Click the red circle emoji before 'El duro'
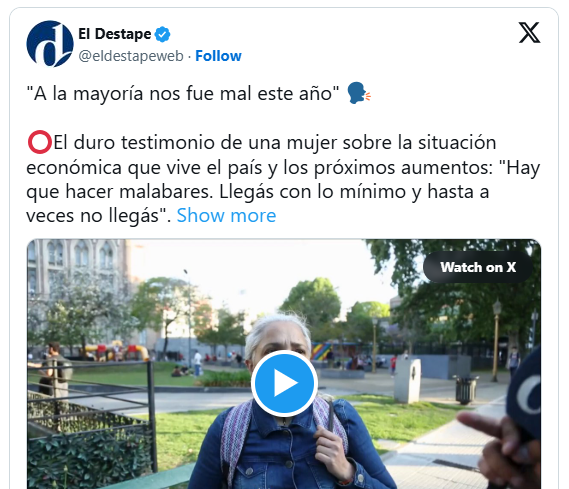This screenshot has height=489, width=569. pyautogui.click(x=40, y=142)
